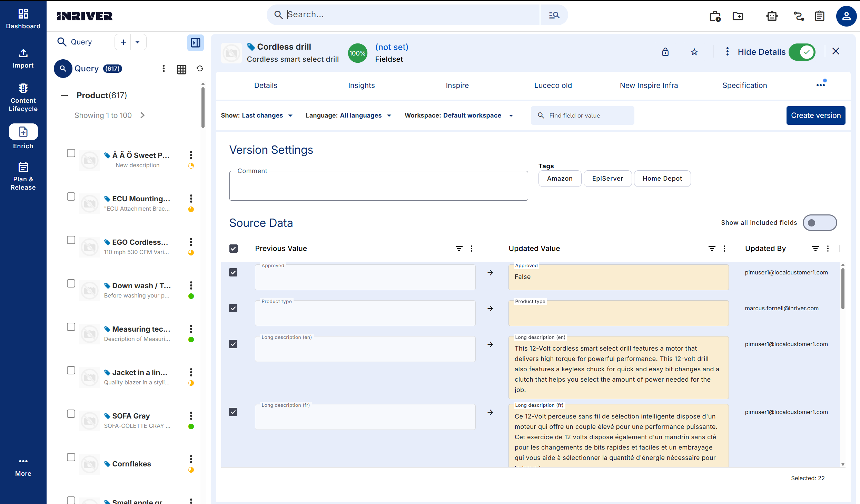Image resolution: width=860 pixels, height=504 pixels.
Task: Select the EpiServer tag
Action: coord(607,179)
